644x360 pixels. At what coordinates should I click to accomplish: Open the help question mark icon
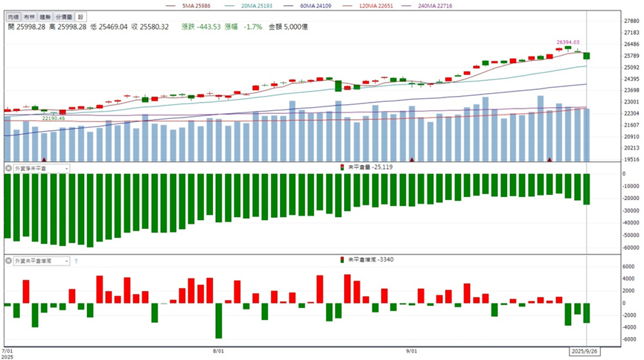point(76,261)
